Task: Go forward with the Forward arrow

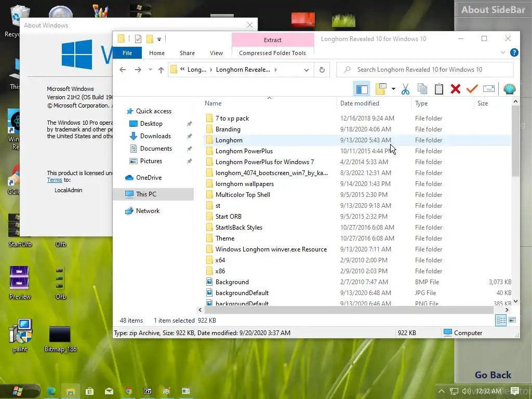Action: (138, 70)
